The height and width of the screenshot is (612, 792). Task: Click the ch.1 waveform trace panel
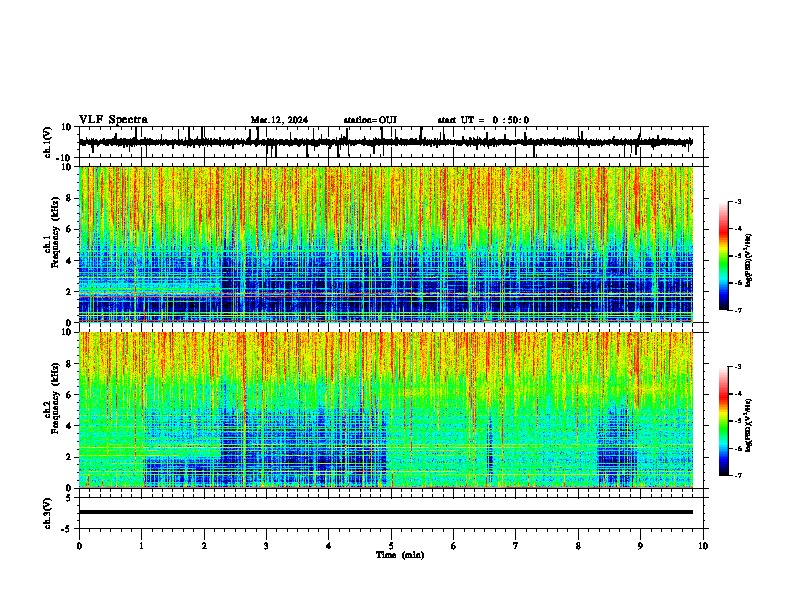pos(391,142)
